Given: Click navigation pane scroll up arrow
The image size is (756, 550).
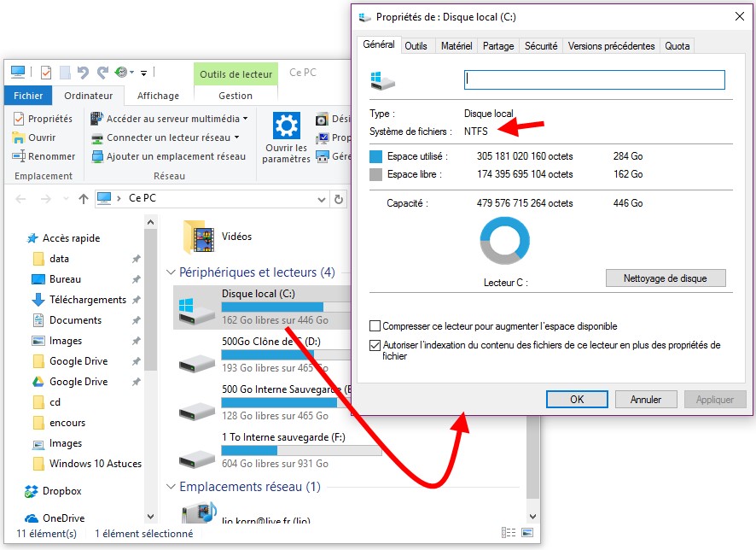Looking at the screenshot, I should pyautogui.click(x=150, y=222).
